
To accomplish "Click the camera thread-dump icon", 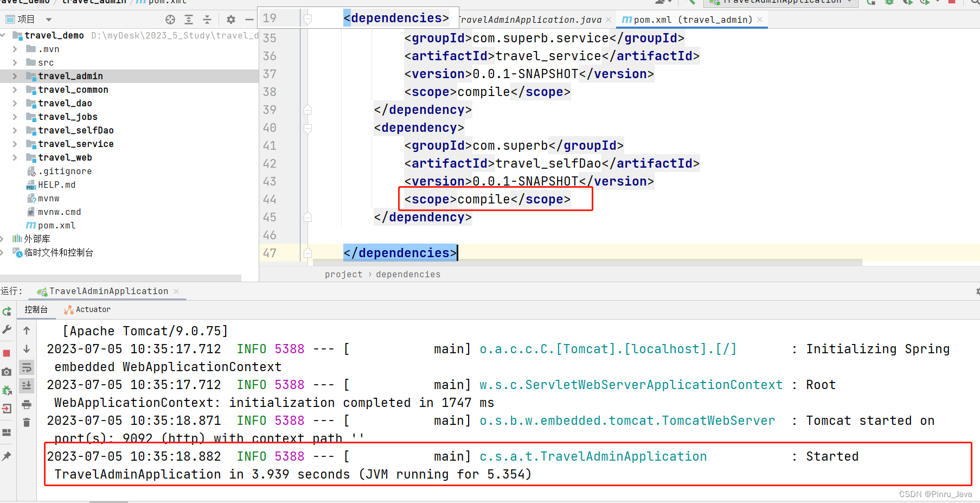I will pos(7,372).
